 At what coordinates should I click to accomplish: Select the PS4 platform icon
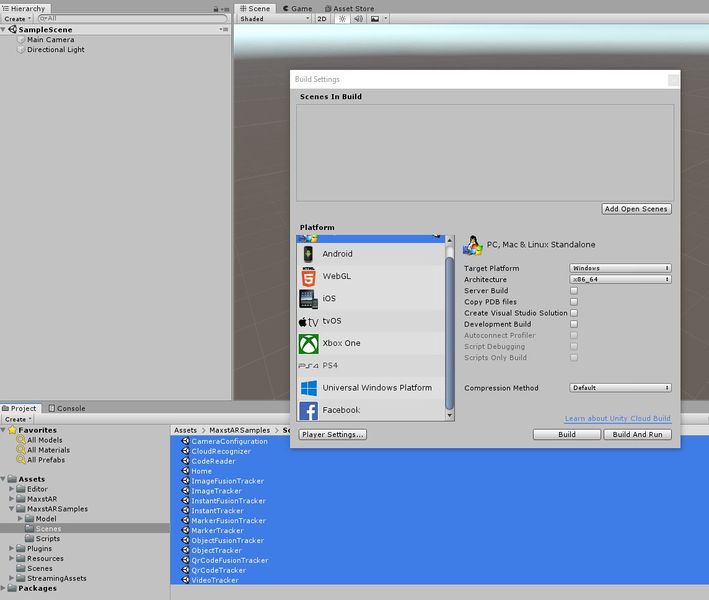(x=308, y=366)
